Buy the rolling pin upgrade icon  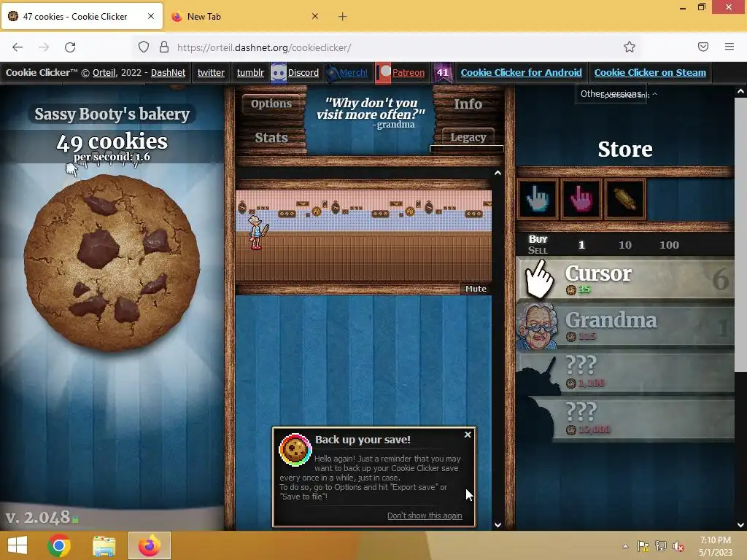(624, 199)
